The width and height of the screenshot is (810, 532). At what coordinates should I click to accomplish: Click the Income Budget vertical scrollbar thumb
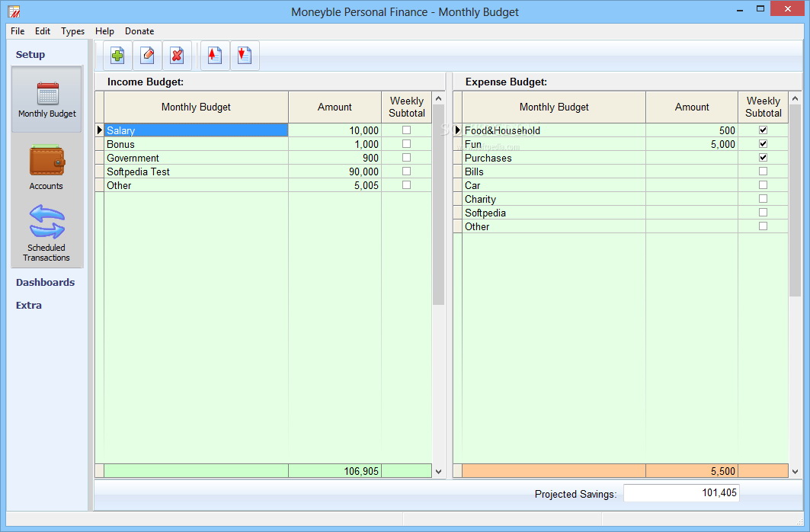[438, 206]
